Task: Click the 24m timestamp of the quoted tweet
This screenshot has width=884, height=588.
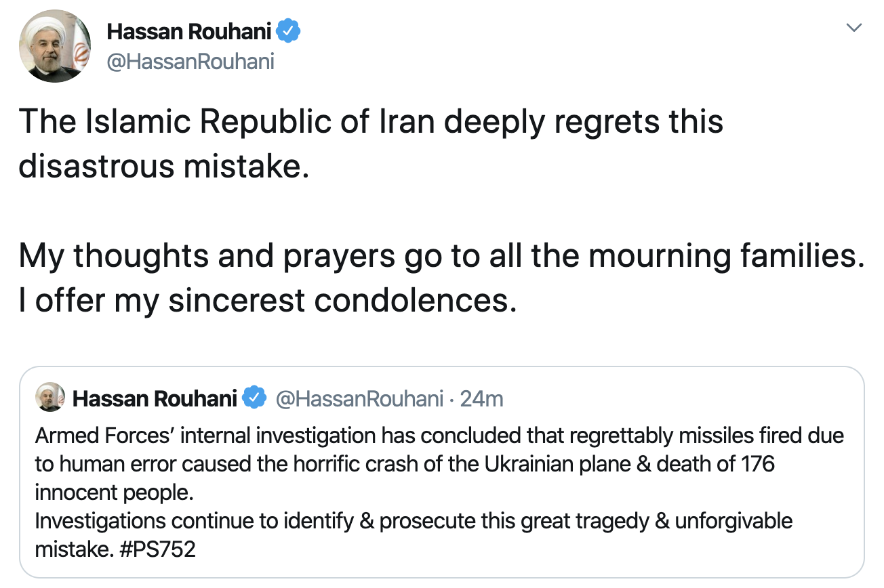Action: 481,399
